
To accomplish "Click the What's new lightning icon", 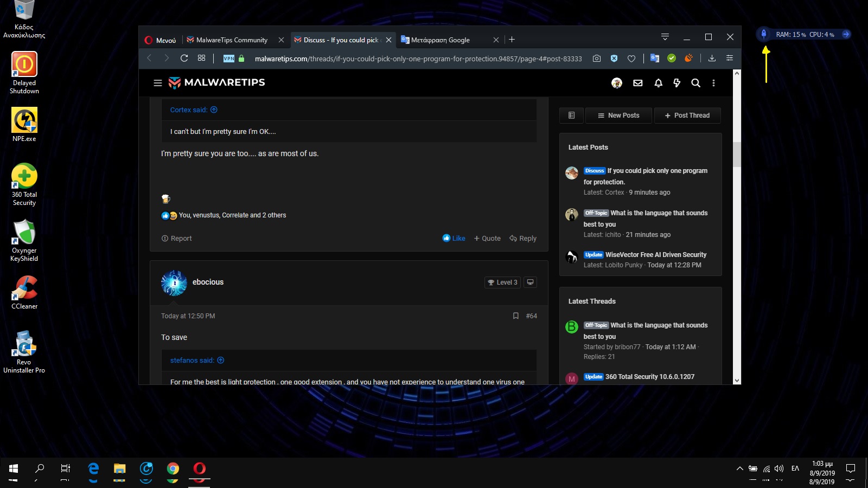I will tap(676, 83).
